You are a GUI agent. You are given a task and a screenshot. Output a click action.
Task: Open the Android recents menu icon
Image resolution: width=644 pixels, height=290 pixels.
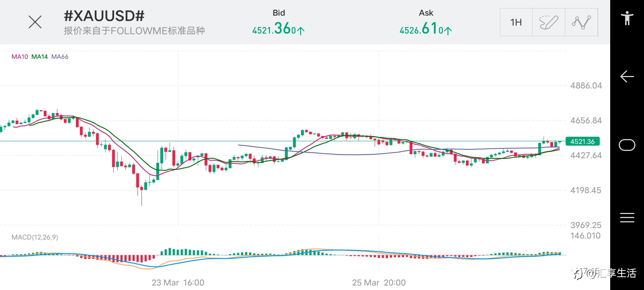(x=627, y=218)
